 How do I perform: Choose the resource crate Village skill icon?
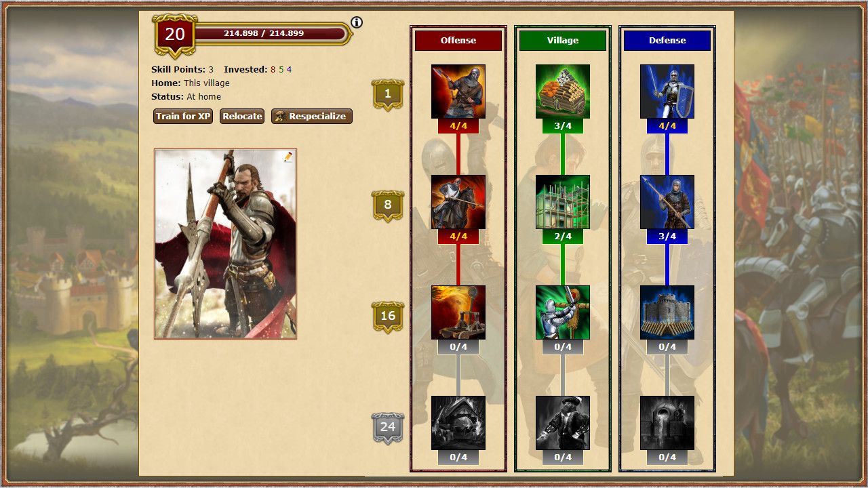[563, 91]
